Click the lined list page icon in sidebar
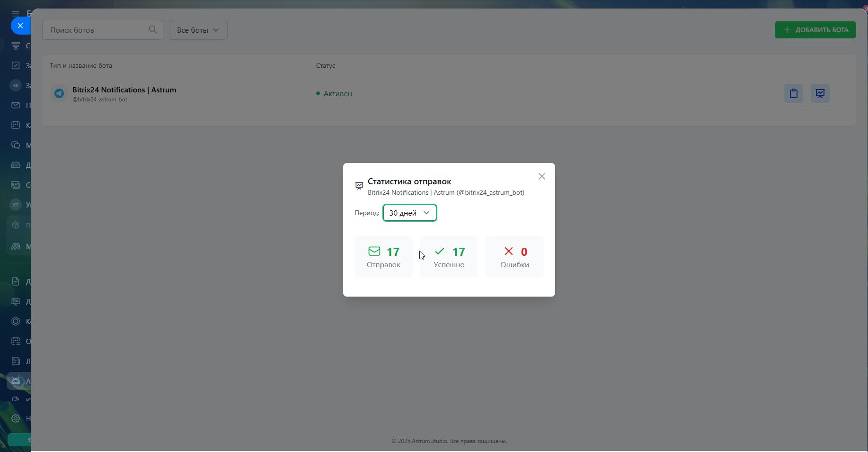 (x=16, y=361)
